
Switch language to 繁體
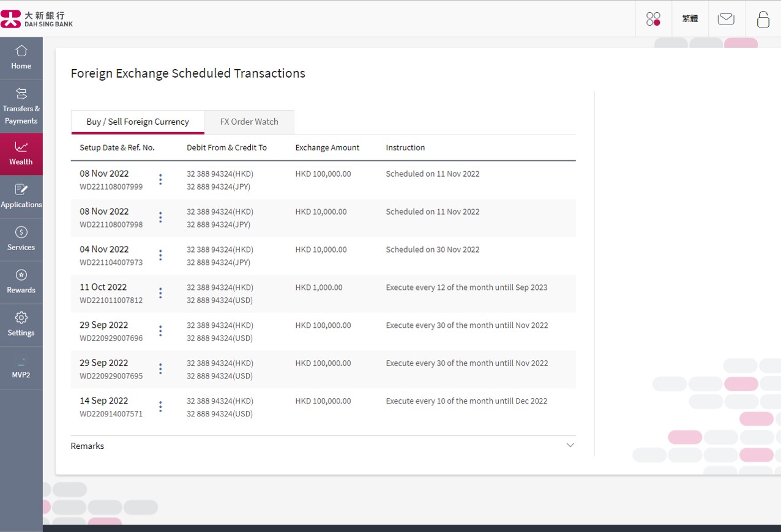coord(690,19)
